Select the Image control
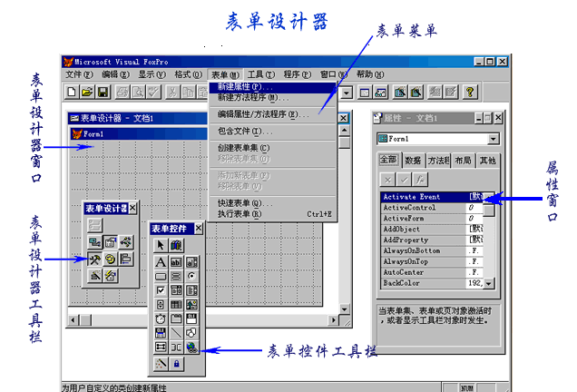Viewport: 577px width, 392px height. click(x=191, y=304)
